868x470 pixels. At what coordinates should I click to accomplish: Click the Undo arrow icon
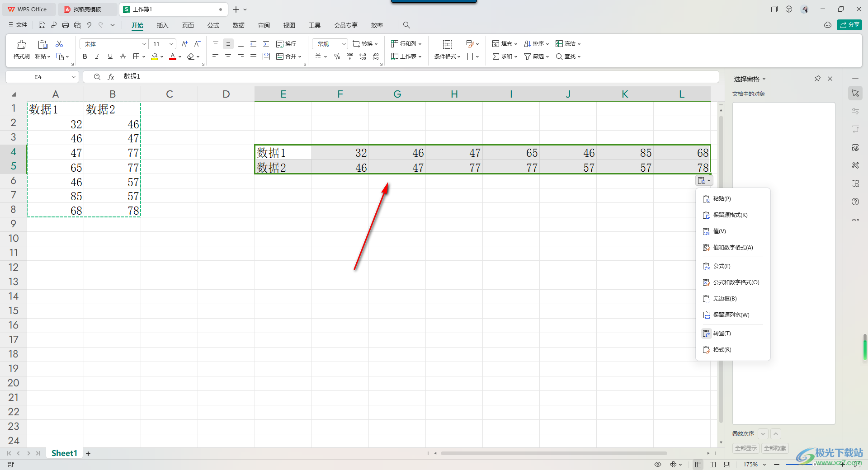pos(89,25)
